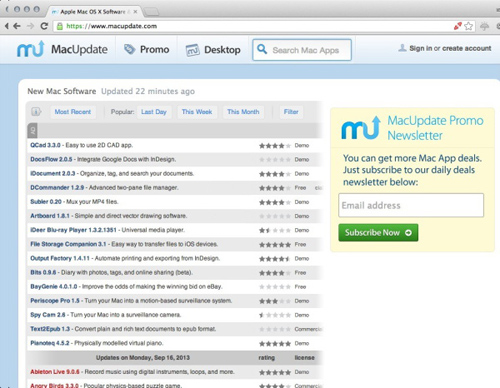Bookmark page with star icon
The width and height of the screenshot is (500, 388).
(468, 26)
